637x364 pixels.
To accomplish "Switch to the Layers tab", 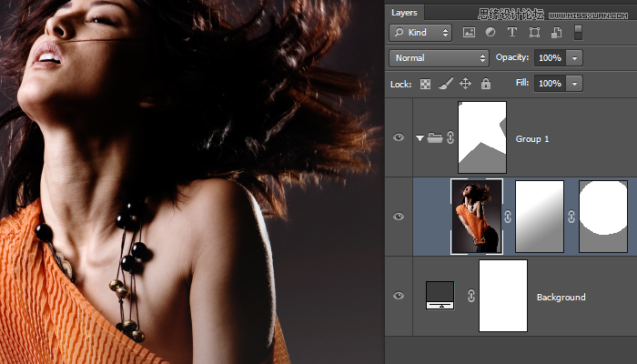I will 404,13.
